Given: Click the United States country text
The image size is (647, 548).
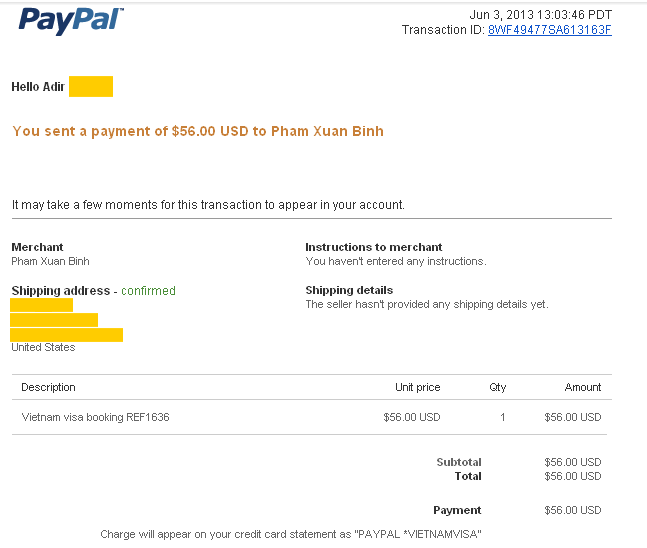Looking at the screenshot, I should [43, 348].
